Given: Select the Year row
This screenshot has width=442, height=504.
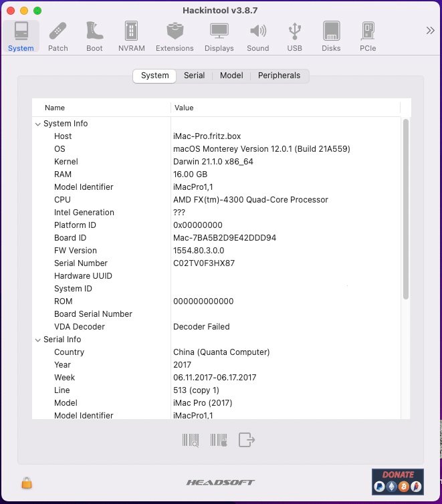Looking at the screenshot, I should (217, 365).
